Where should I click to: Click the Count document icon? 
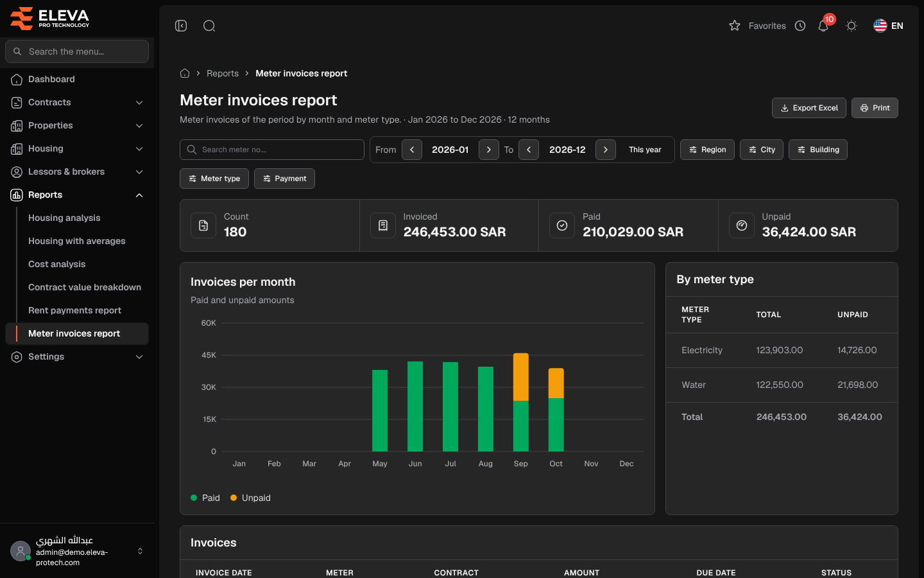pos(203,225)
